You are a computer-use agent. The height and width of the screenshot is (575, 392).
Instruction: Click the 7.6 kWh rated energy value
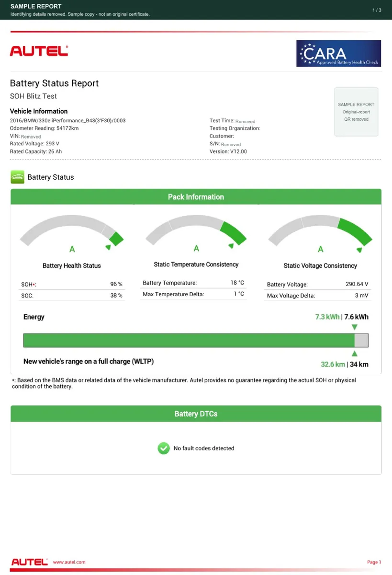pos(356,317)
